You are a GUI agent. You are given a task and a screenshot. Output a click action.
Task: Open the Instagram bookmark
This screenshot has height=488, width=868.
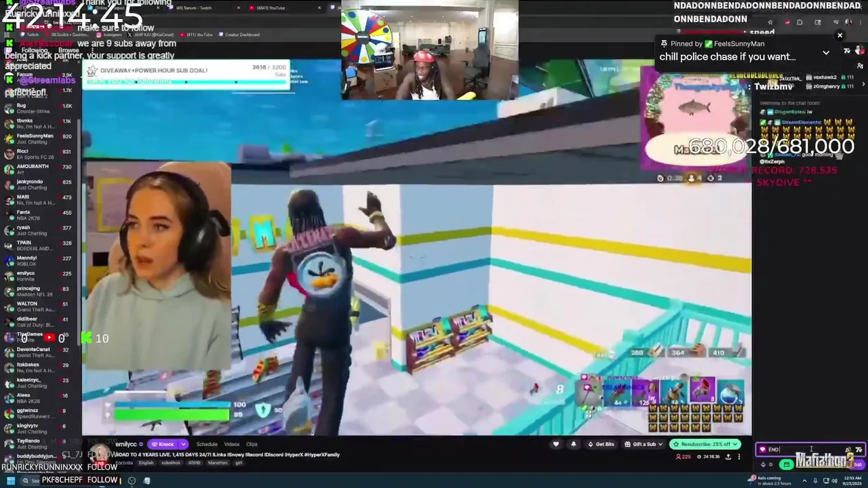(x=111, y=35)
